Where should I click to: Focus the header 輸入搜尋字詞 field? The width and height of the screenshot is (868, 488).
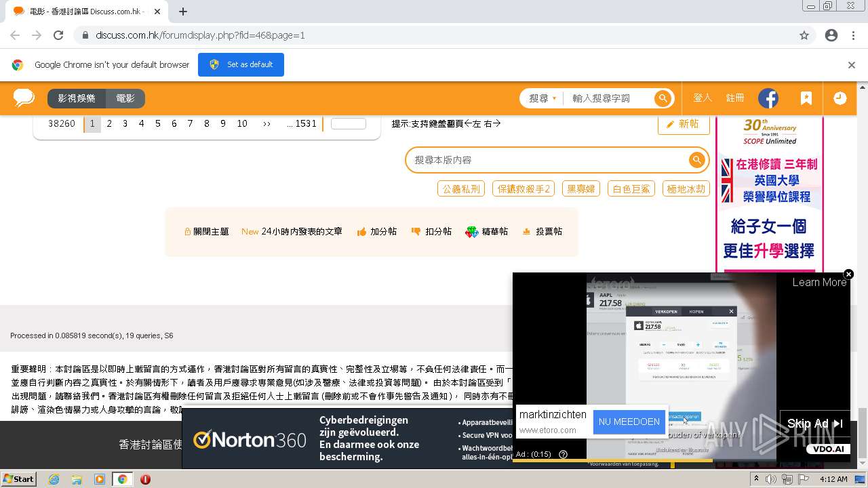click(609, 98)
